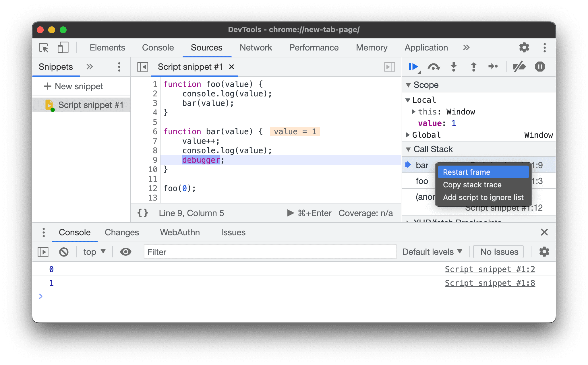
Task: Switch to the Network tab
Action: (x=256, y=47)
